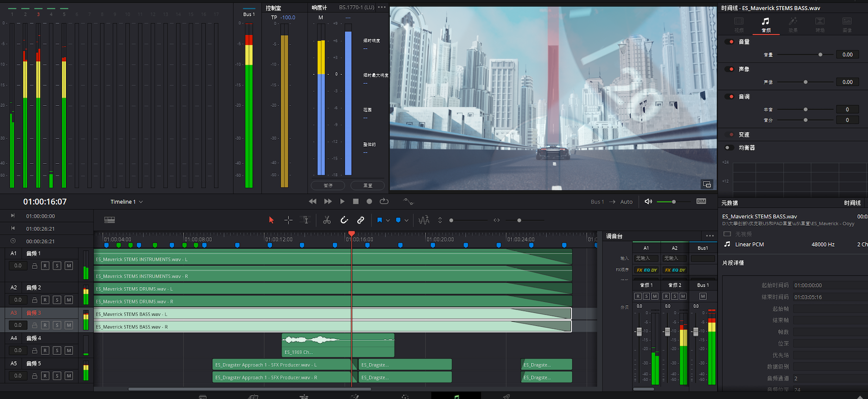Click A1 无输入 input selector in mixer
This screenshot has height=399, width=868.
646,258
